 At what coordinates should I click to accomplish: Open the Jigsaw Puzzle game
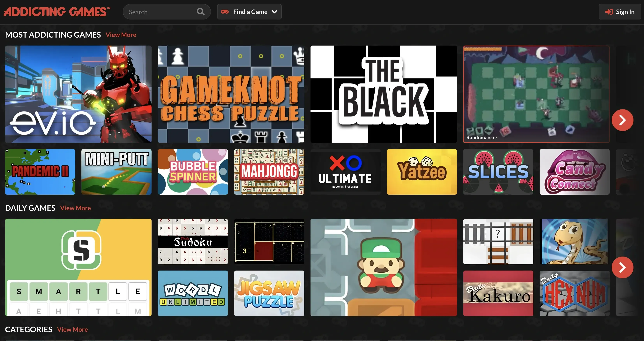[x=269, y=293]
